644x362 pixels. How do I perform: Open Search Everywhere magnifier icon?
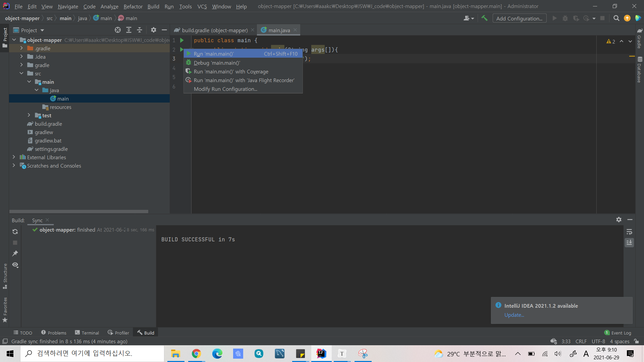point(616,18)
